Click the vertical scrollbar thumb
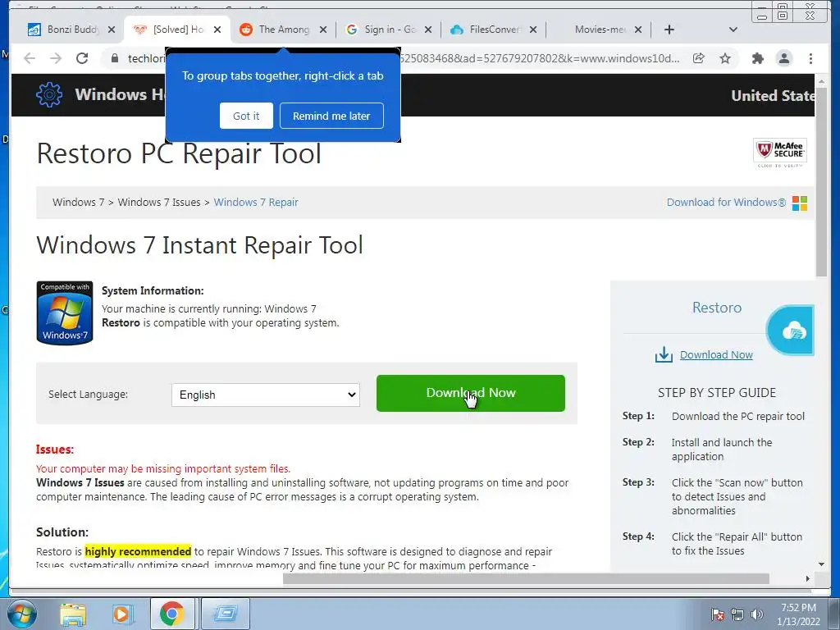 (x=821, y=181)
